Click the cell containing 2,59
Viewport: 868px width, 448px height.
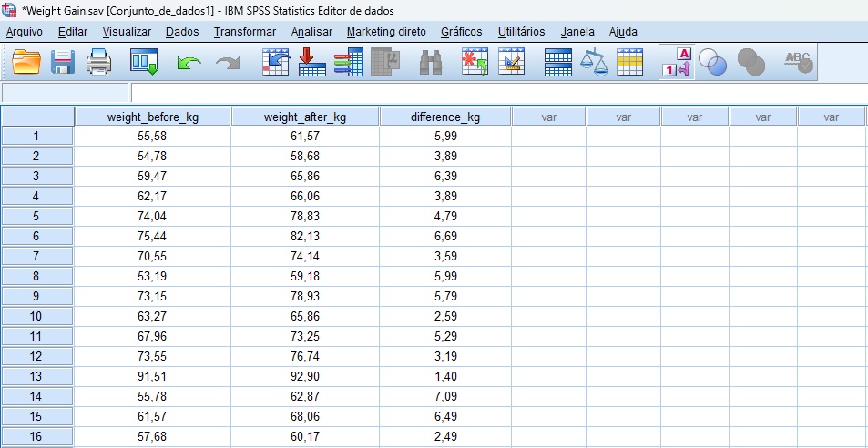(x=445, y=316)
